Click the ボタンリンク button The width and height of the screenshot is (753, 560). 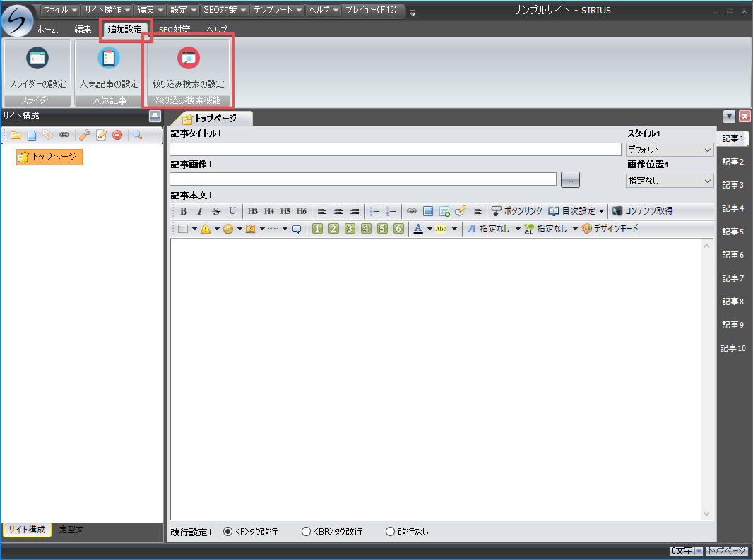tap(517, 211)
